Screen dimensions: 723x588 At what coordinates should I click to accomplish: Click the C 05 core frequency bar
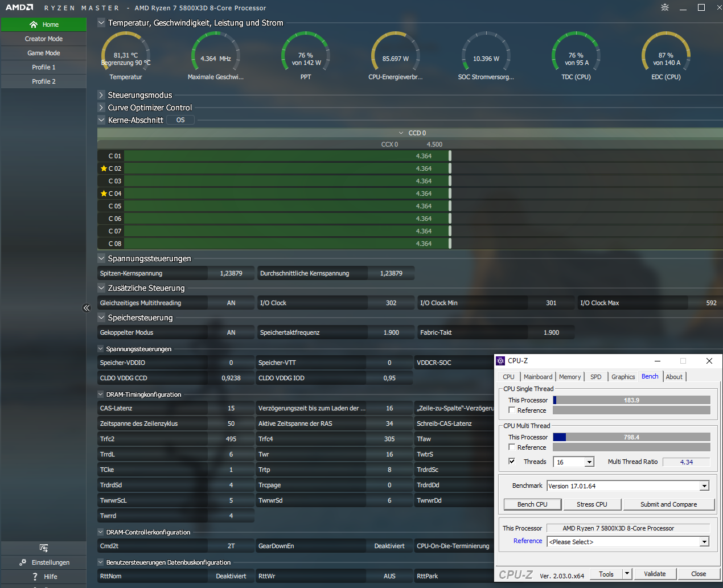pyautogui.click(x=287, y=206)
